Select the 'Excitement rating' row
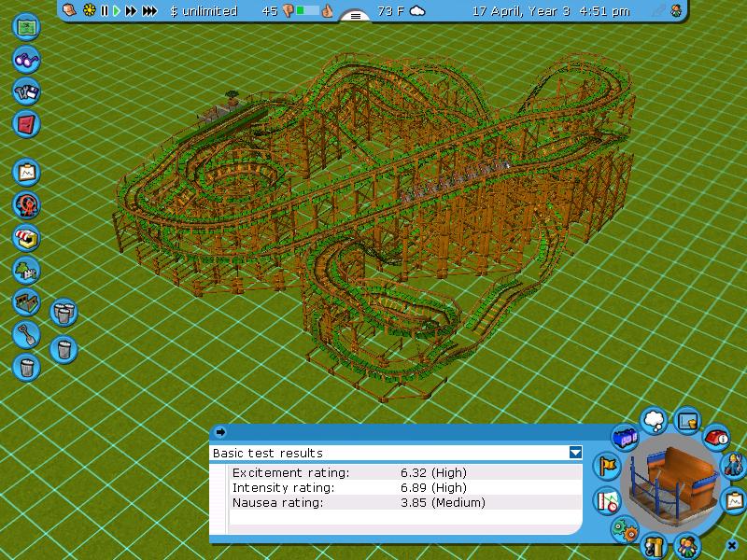Screen dimensions: 747x560 pos(406,472)
